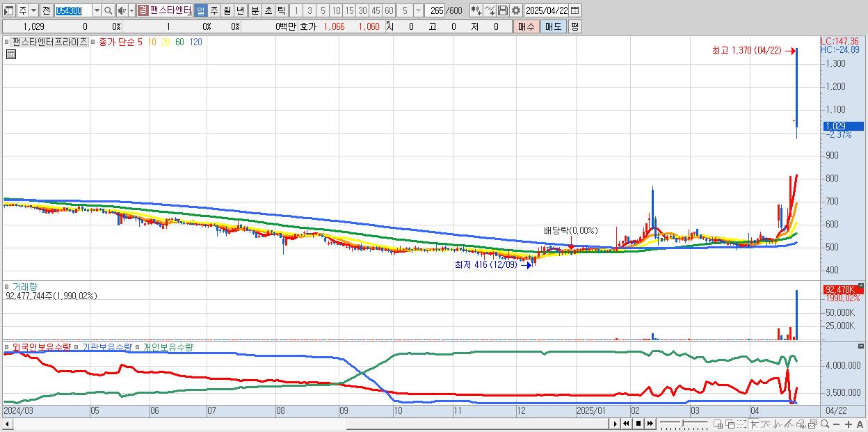The height and width of the screenshot is (432, 868).
Task: Select the 15 interval button
Action: tap(349, 10)
